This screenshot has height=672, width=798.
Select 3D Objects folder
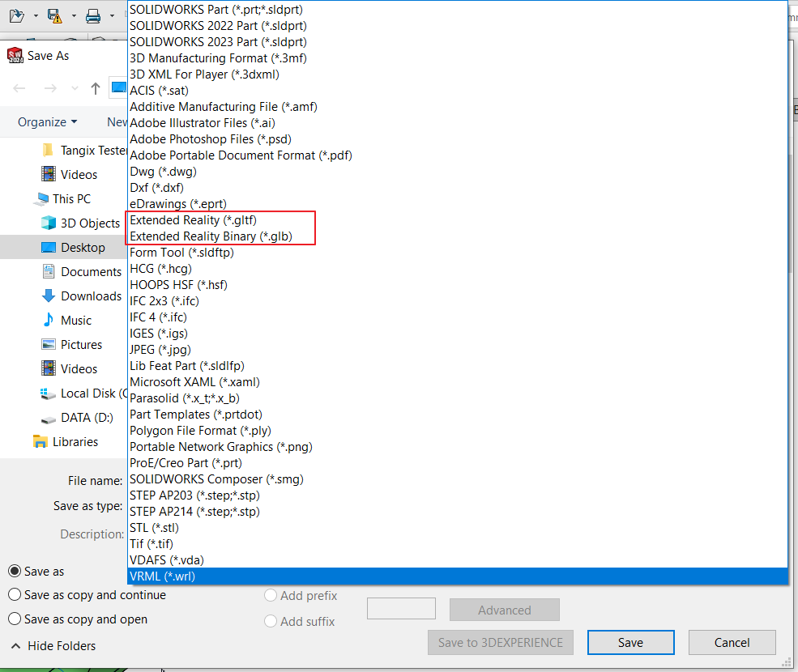80,223
